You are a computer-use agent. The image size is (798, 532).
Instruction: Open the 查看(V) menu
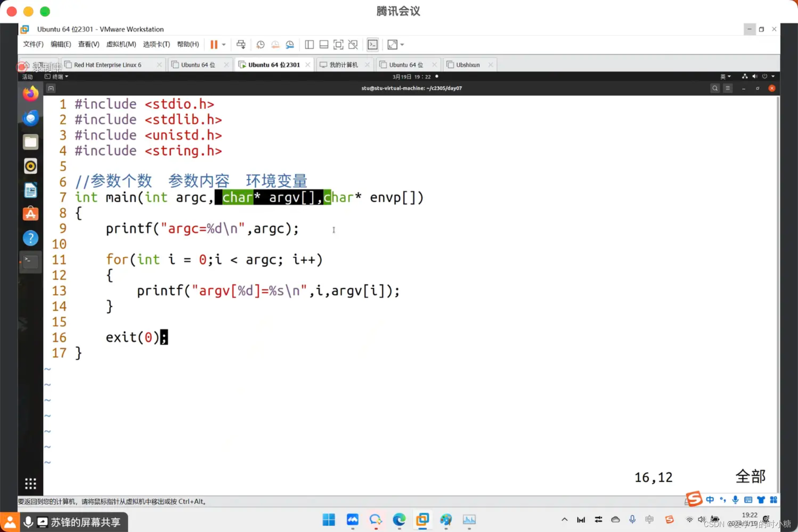coord(89,44)
